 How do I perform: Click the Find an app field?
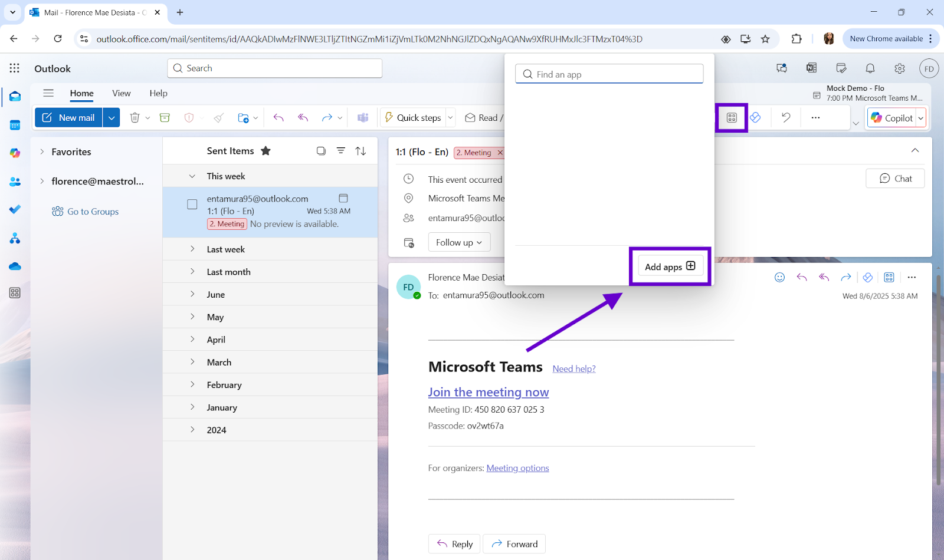pos(609,74)
